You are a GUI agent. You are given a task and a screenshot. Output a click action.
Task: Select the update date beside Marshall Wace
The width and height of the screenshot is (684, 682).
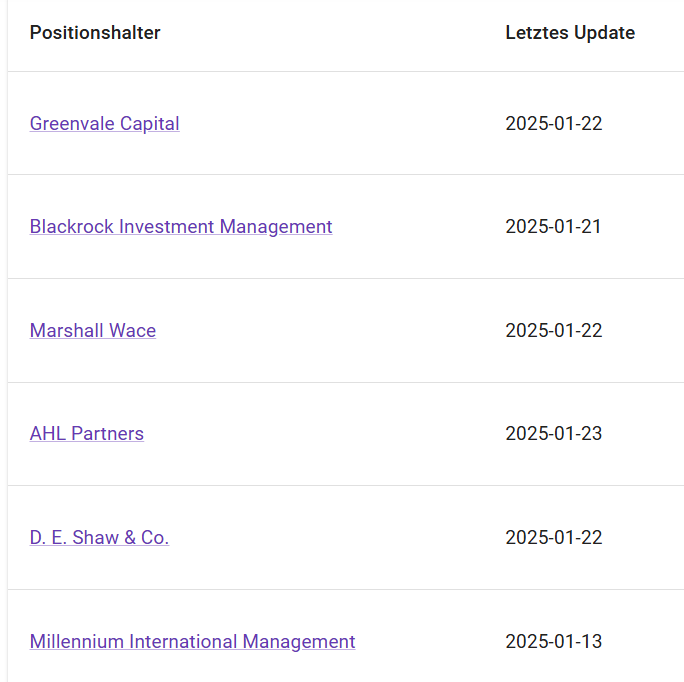(x=553, y=331)
